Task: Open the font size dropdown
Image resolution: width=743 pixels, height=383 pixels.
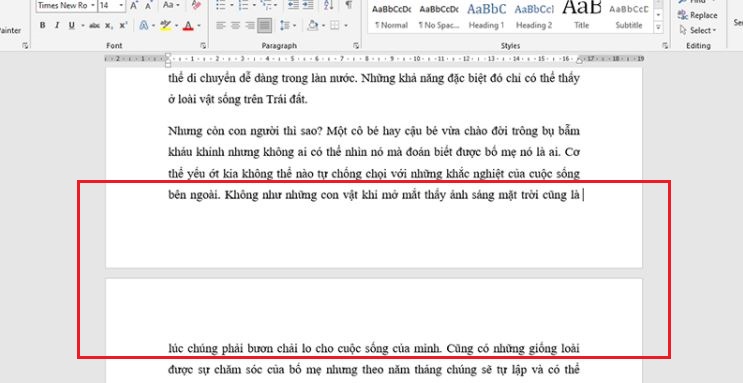Action: [x=121, y=5]
